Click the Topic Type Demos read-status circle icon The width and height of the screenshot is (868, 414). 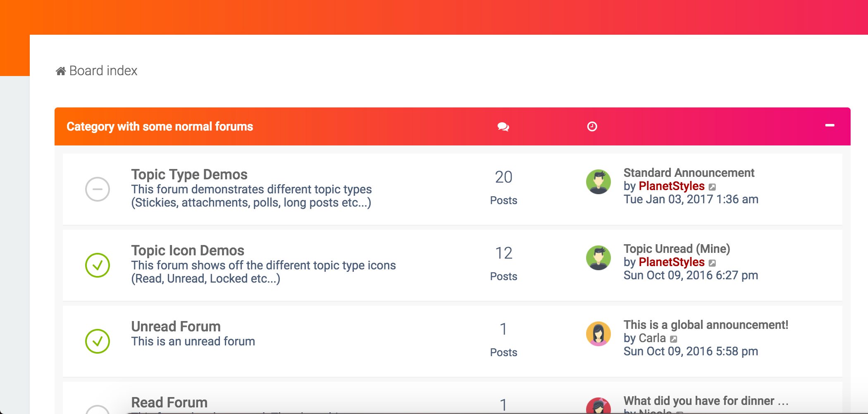(x=98, y=189)
